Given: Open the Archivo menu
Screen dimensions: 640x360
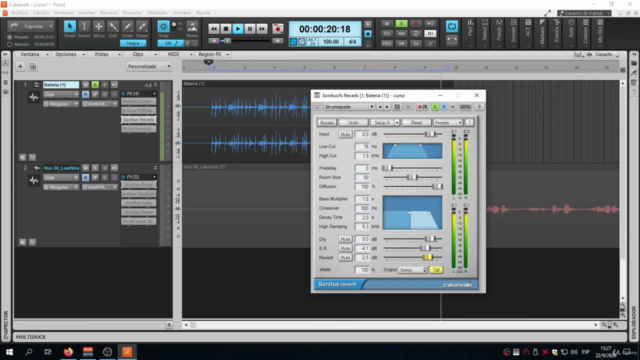Looking at the screenshot, I should (19, 13).
